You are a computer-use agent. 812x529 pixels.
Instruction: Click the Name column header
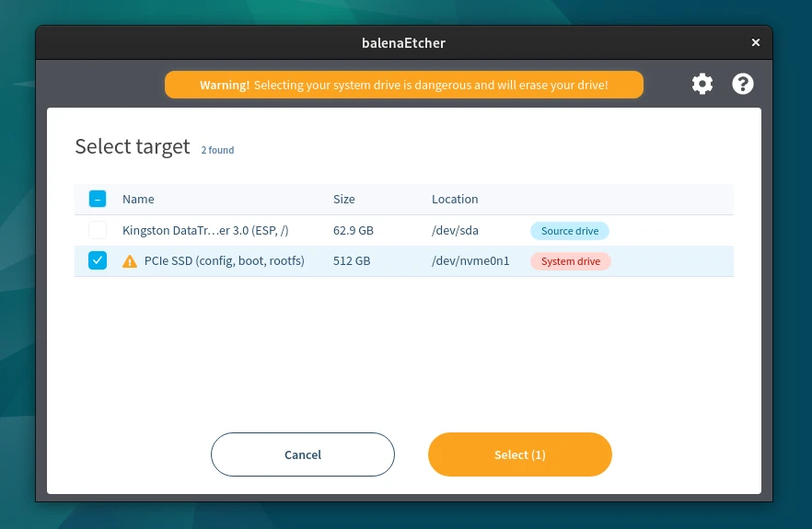138,200
